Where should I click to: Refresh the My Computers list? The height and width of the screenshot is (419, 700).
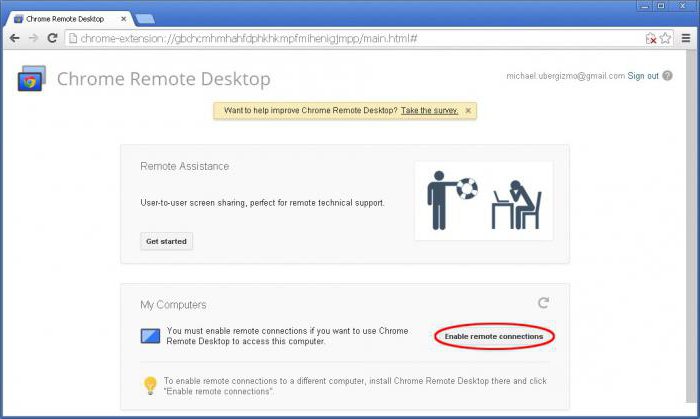(x=543, y=303)
